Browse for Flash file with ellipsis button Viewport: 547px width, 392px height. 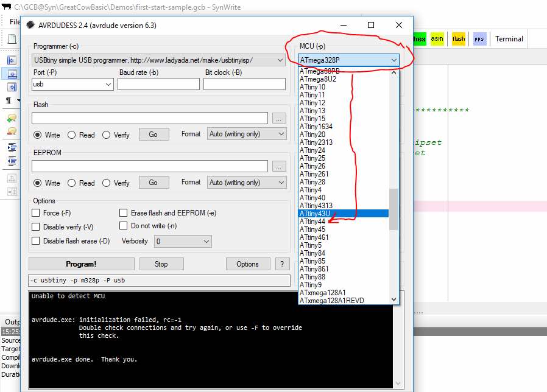[x=279, y=118]
